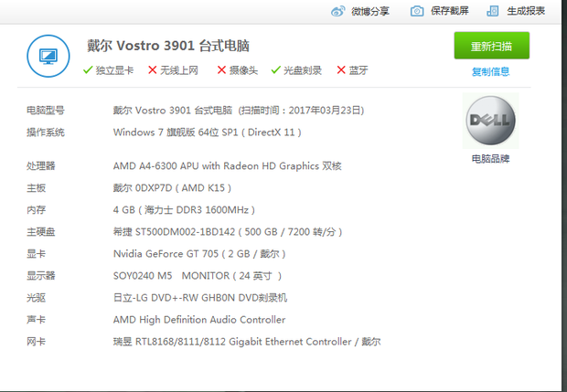Click the 微博分享 text link

[370, 12]
